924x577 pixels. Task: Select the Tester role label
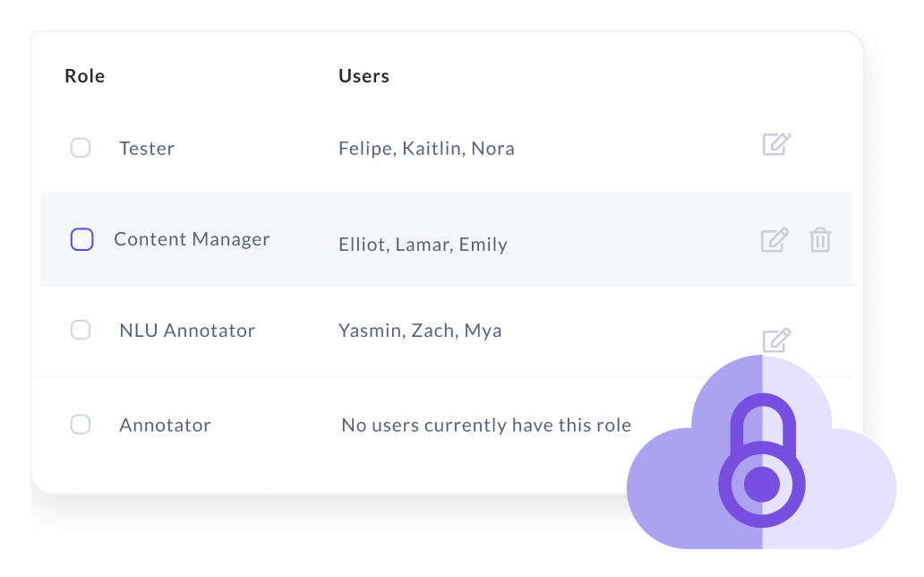[x=146, y=148]
